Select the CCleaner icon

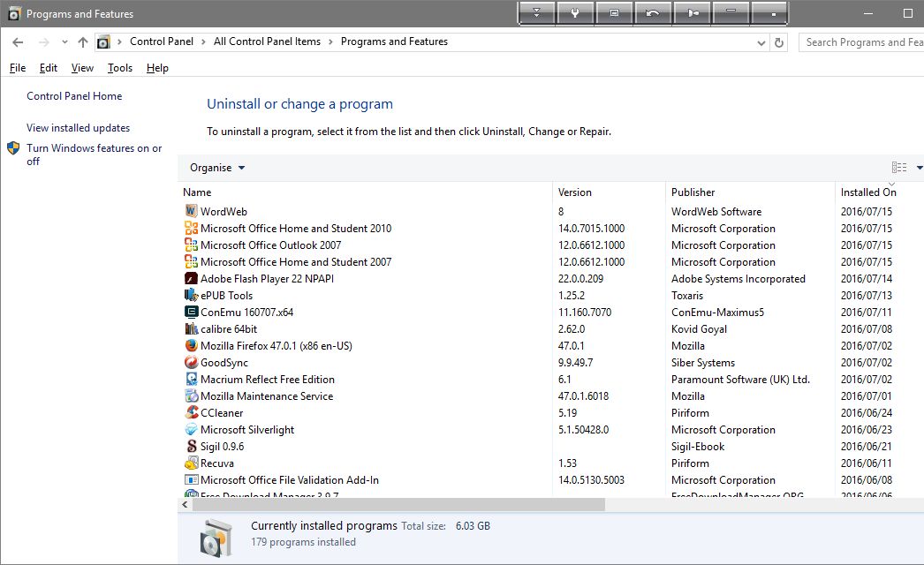click(191, 412)
